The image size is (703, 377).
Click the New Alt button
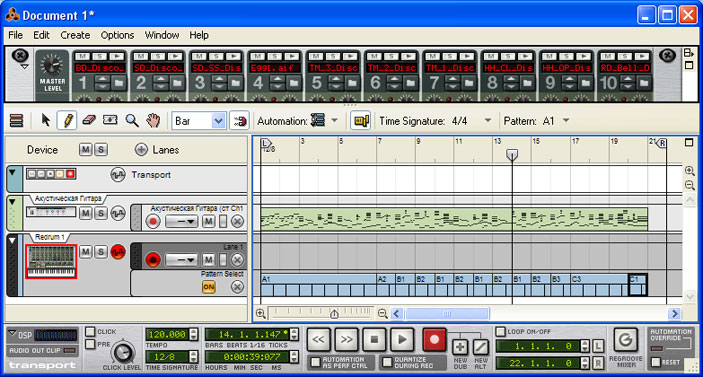point(481,347)
